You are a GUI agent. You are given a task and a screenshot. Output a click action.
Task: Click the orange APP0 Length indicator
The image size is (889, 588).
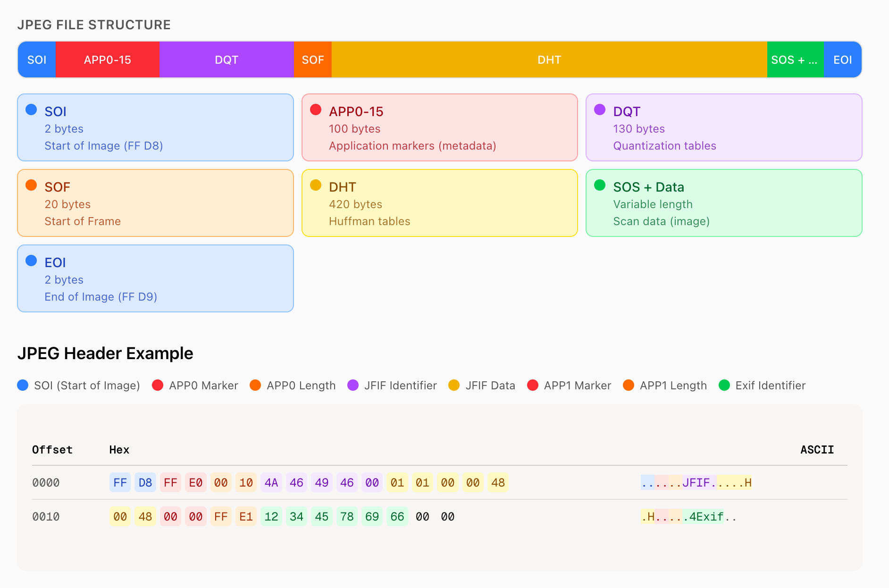point(256,386)
